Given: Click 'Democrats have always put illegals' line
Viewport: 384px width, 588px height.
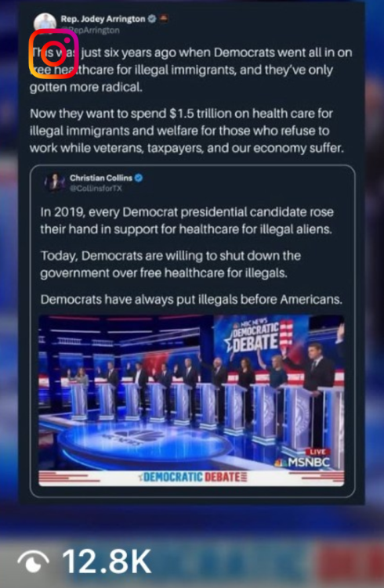Looking at the screenshot, I should pyautogui.click(x=191, y=300).
